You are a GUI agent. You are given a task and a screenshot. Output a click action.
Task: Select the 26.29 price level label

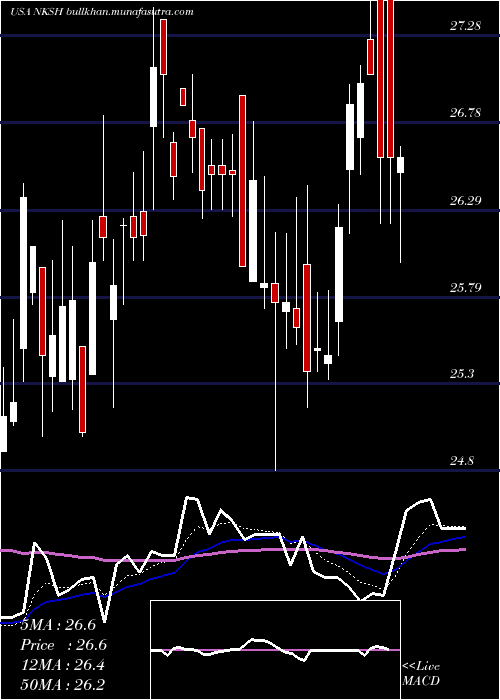tap(465, 200)
